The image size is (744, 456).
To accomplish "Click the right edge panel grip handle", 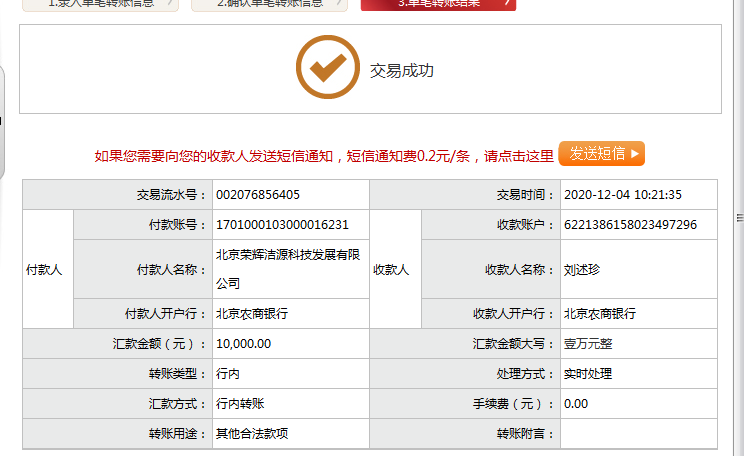I will click(739, 216).
